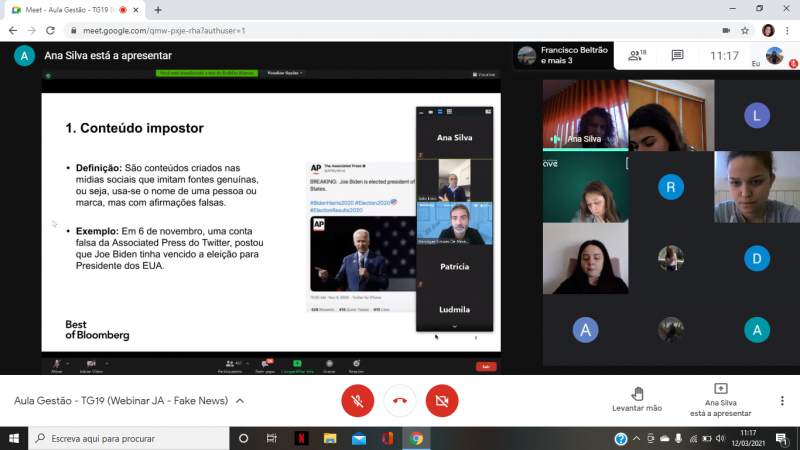Raise hand with Levantar mão

click(x=637, y=399)
